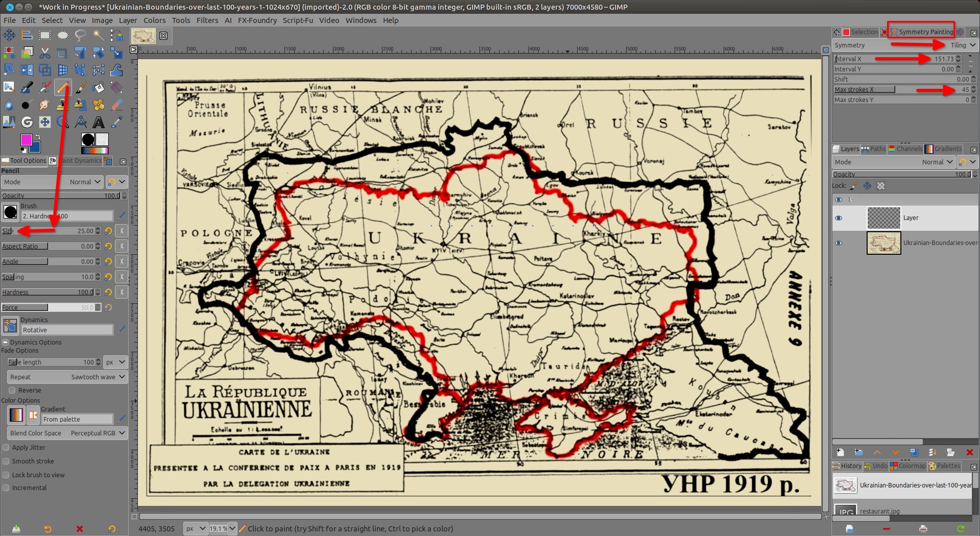Screen dimensions: 980x536
Task: Enable Apply Jitter option
Action: (x=6, y=448)
